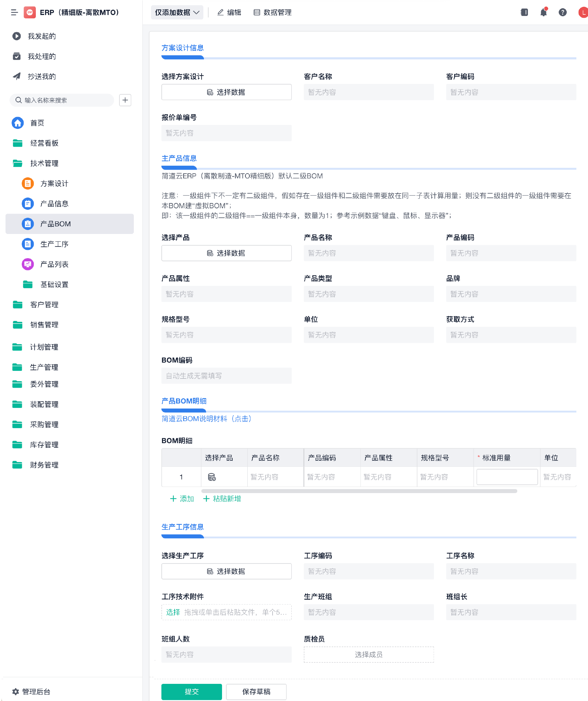Click the notification bell icon
Image resolution: width=588 pixels, height=701 pixels.
(x=543, y=13)
